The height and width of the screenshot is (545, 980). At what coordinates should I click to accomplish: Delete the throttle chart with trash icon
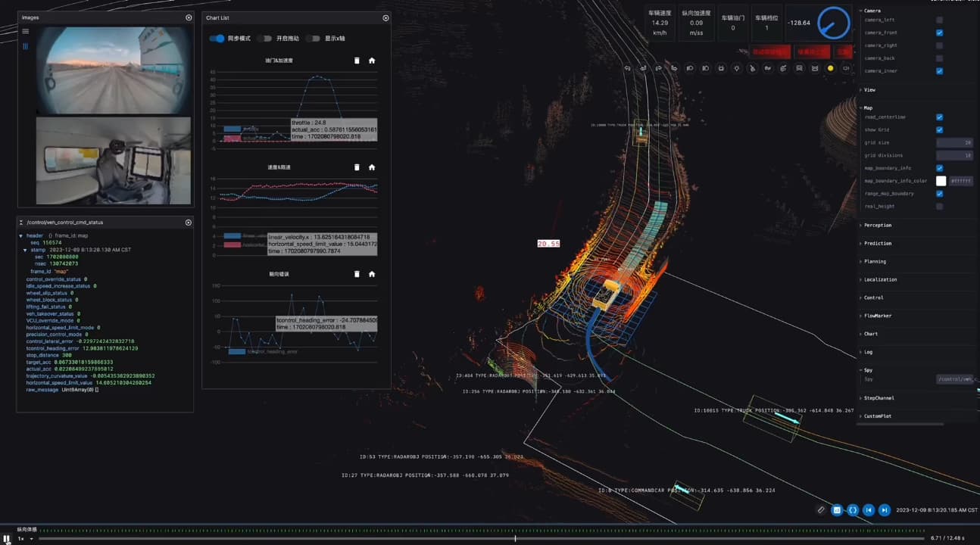tap(357, 61)
